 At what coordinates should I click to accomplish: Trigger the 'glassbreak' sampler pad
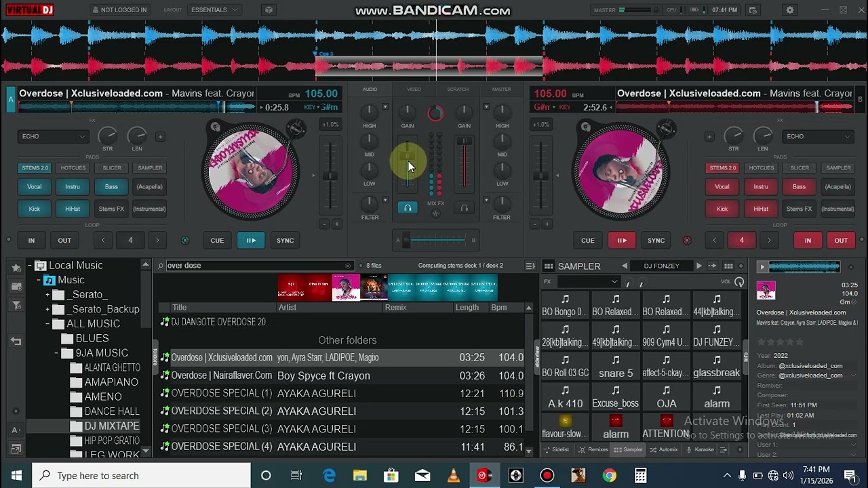coord(717,366)
